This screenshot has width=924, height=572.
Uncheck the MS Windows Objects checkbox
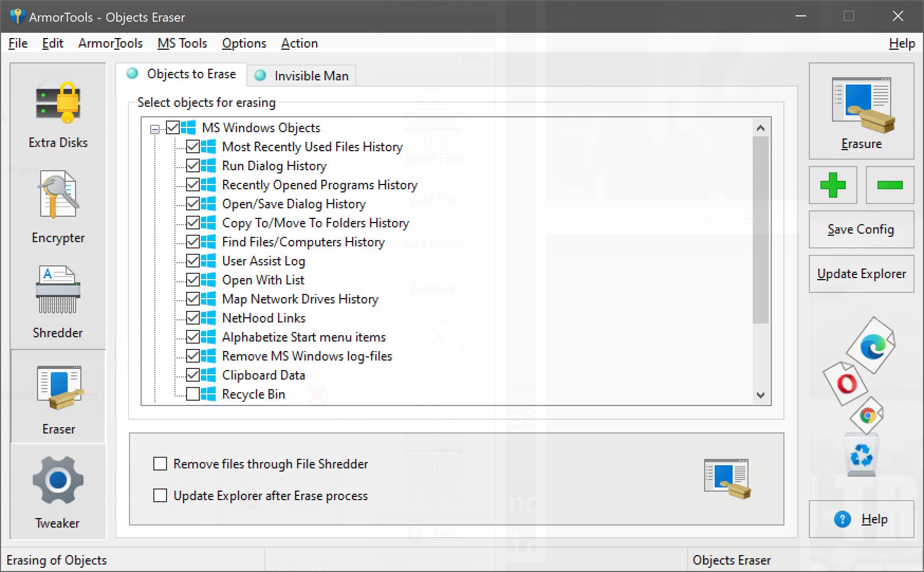point(173,127)
